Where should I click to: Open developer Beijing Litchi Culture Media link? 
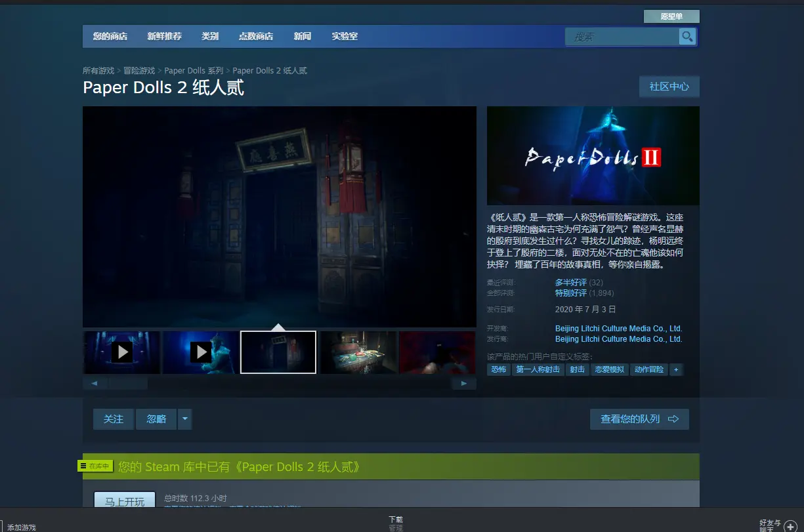tap(619, 329)
